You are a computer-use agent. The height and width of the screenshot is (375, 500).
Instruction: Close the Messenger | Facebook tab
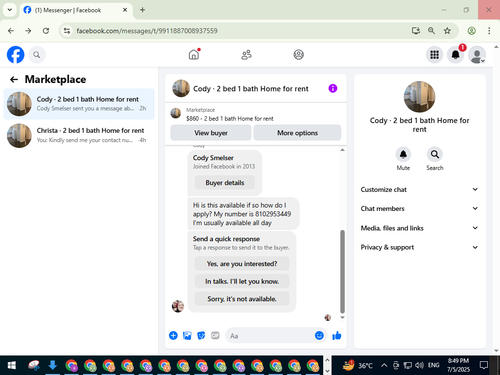point(125,10)
